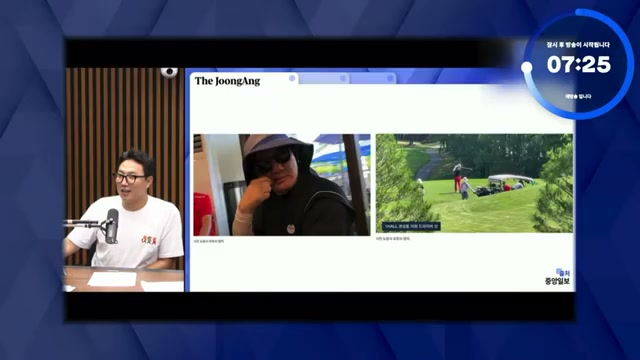Click the '재방송 입니다' label under the timer
The height and width of the screenshot is (360, 640).
pos(578,97)
